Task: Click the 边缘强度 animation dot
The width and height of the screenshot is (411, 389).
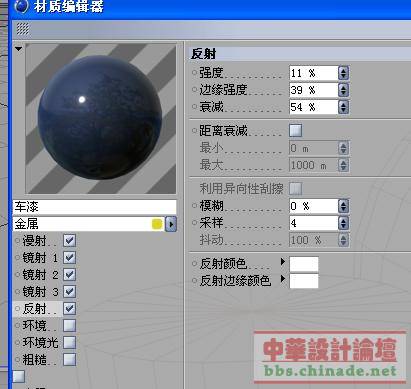Action: pyautogui.click(x=194, y=89)
